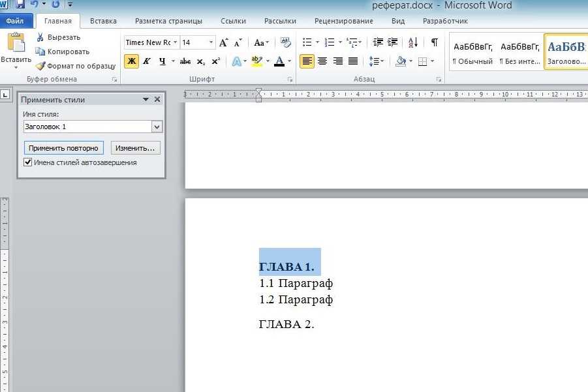Click the bulleted list icon
The image size is (588, 392).
click(x=307, y=42)
